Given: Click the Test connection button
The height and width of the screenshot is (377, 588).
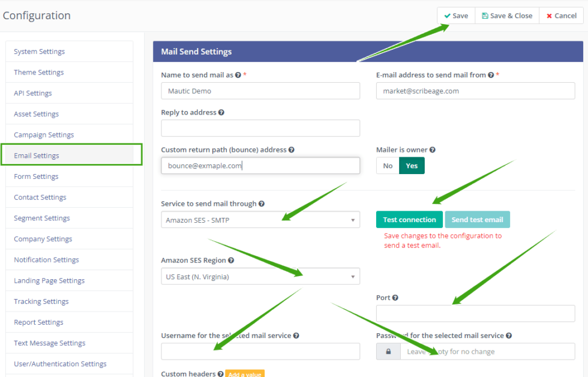Looking at the screenshot, I should (409, 219).
